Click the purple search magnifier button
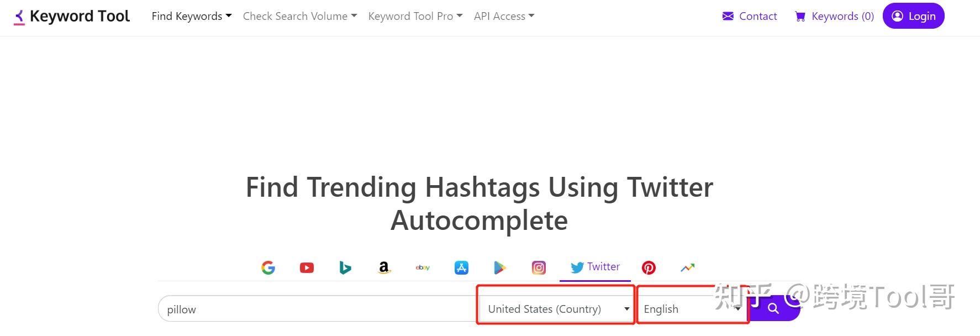The width and height of the screenshot is (980, 336). tap(774, 308)
